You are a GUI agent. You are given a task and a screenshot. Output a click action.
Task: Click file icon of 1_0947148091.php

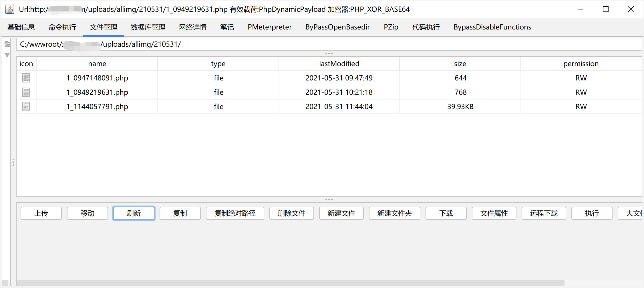pos(26,78)
